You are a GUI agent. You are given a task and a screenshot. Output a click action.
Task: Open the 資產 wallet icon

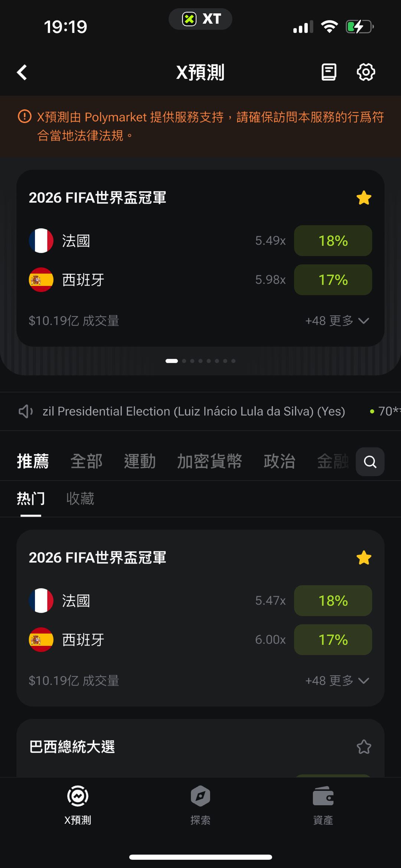pyautogui.click(x=323, y=796)
